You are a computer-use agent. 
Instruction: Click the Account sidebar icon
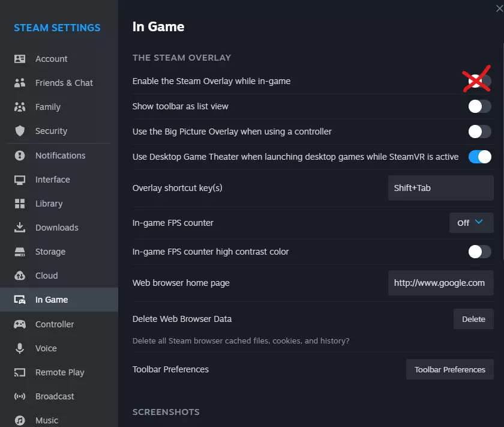pyautogui.click(x=20, y=59)
